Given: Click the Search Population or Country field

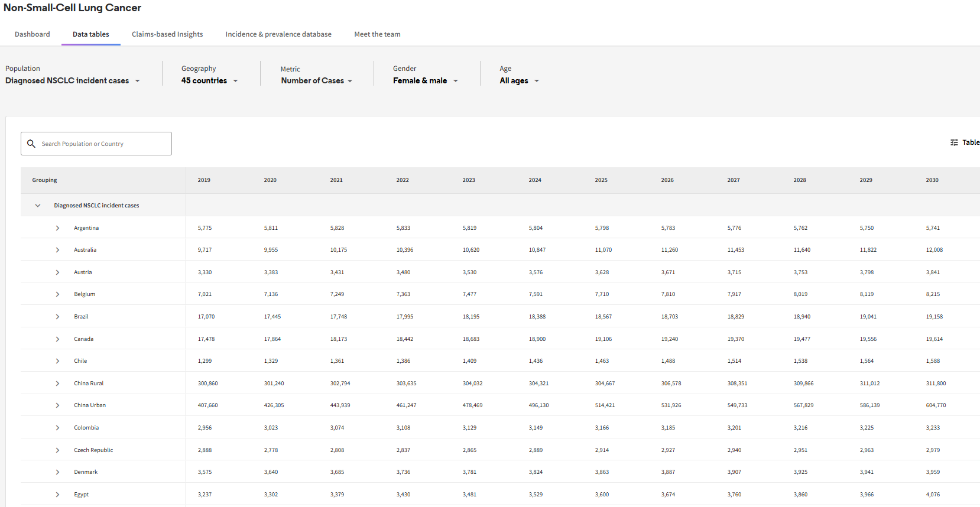Looking at the screenshot, I should [103, 144].
